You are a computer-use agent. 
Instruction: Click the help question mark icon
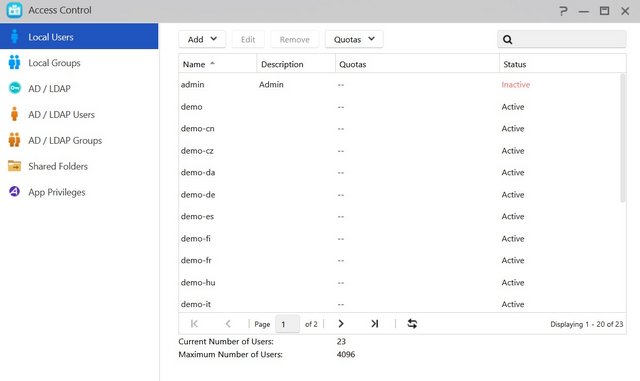pyautogui.click(x=563, y=11)
